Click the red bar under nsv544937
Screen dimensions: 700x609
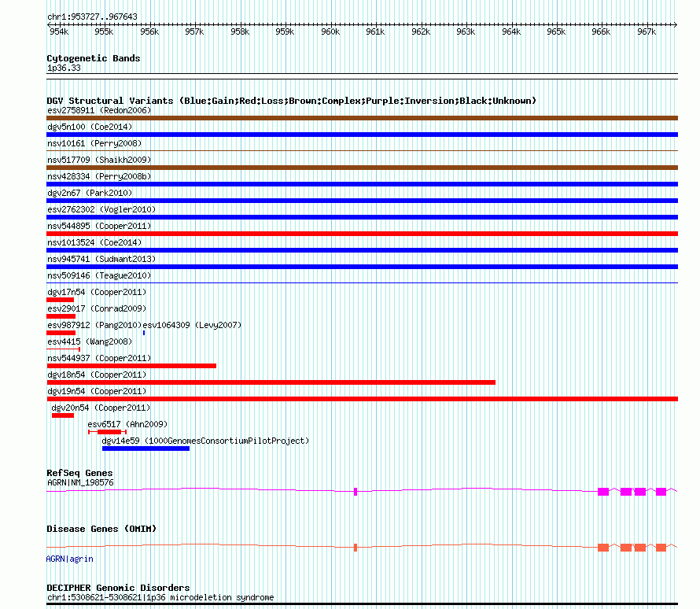(x=131, y=366)
